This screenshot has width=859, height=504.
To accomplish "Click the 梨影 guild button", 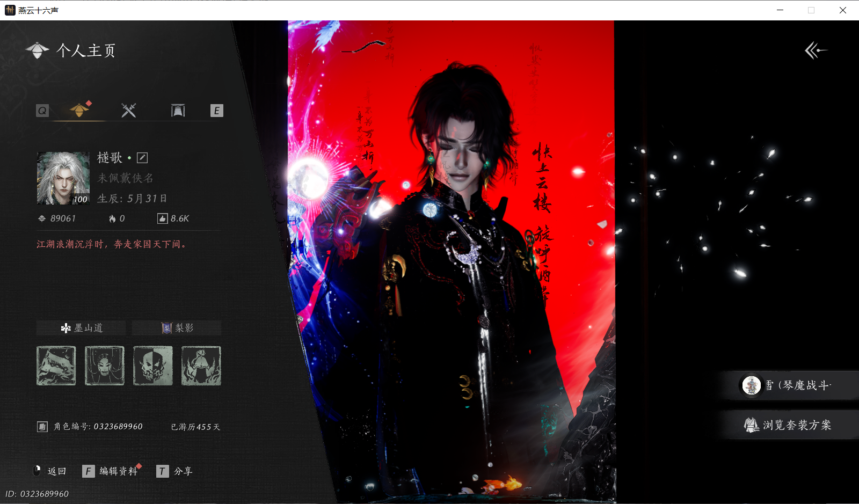I will pyautogui.click(x=177, y=328).
